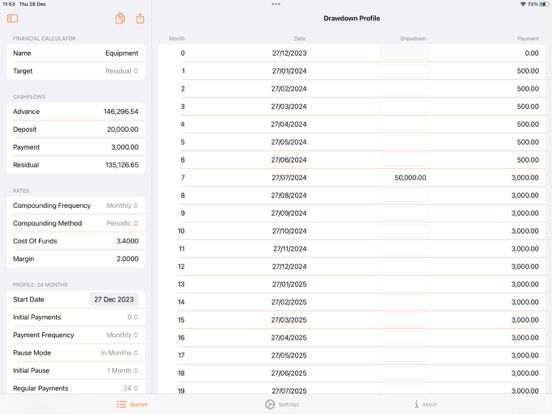Change the Target dropdown from Residual
The image size is (552, 414).
(121, 71)
